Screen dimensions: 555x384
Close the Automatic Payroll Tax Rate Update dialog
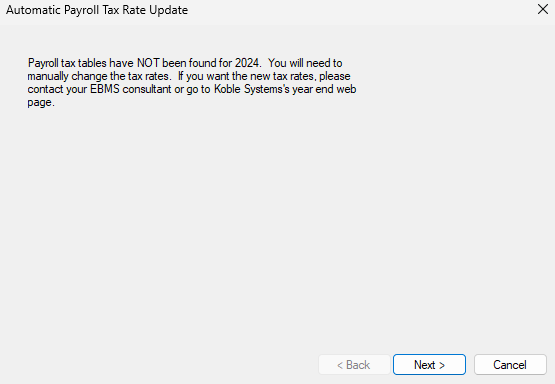click(x=543, y=9)
